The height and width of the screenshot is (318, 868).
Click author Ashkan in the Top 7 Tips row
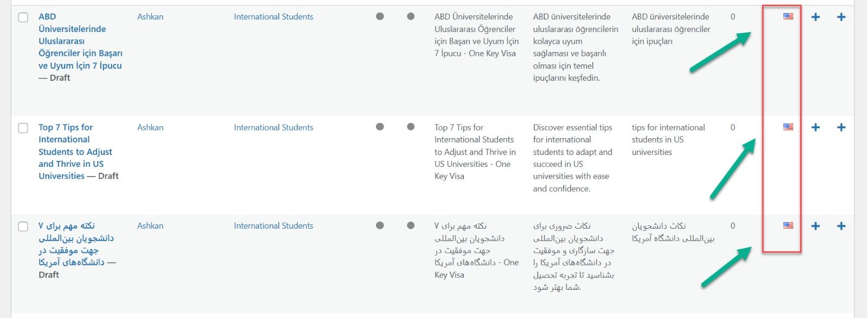[x=150, y=127]
